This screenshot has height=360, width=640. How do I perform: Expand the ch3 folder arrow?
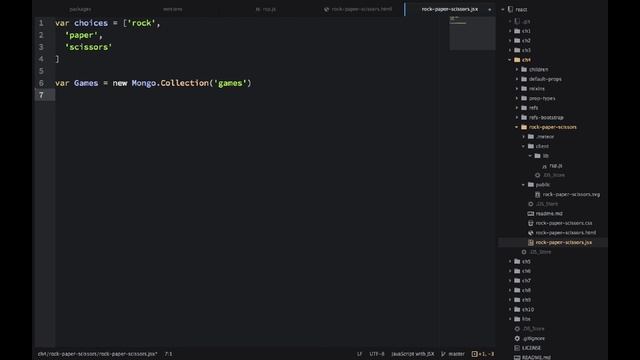click(x=510, y=50)
